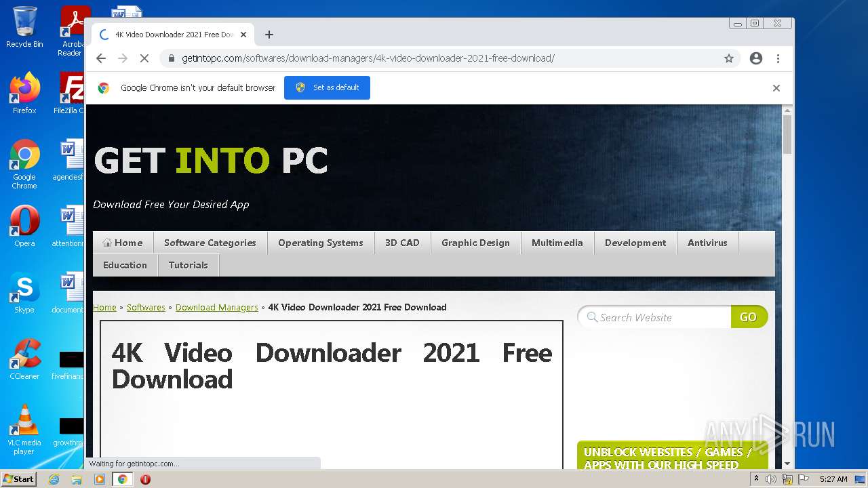868x488 pixels.
Task: Click the red Opera taskbar icon
Action: pos(145,479)
